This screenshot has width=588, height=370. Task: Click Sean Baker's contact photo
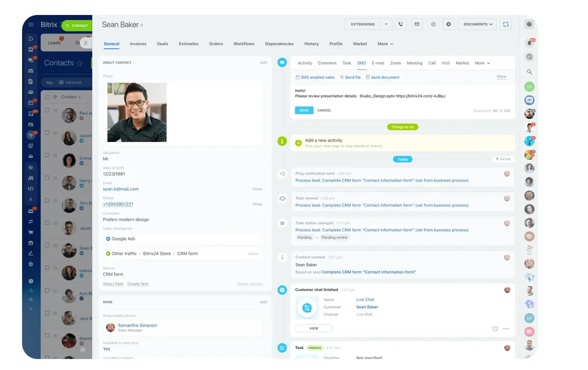point(137,112)
